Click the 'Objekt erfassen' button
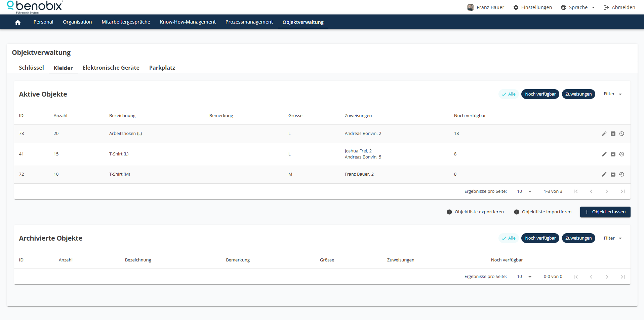The width and height of the screenshot is (644, 320). click(605, 212)
